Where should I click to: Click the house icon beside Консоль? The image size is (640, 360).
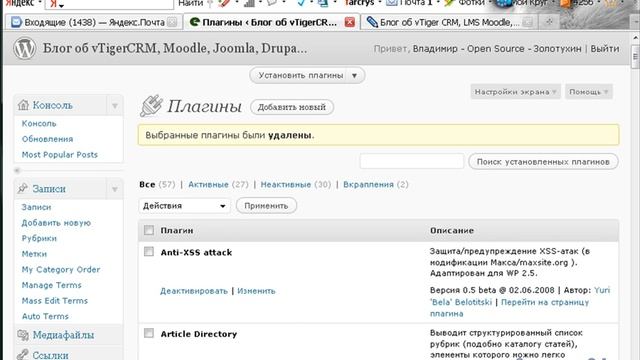23,105
